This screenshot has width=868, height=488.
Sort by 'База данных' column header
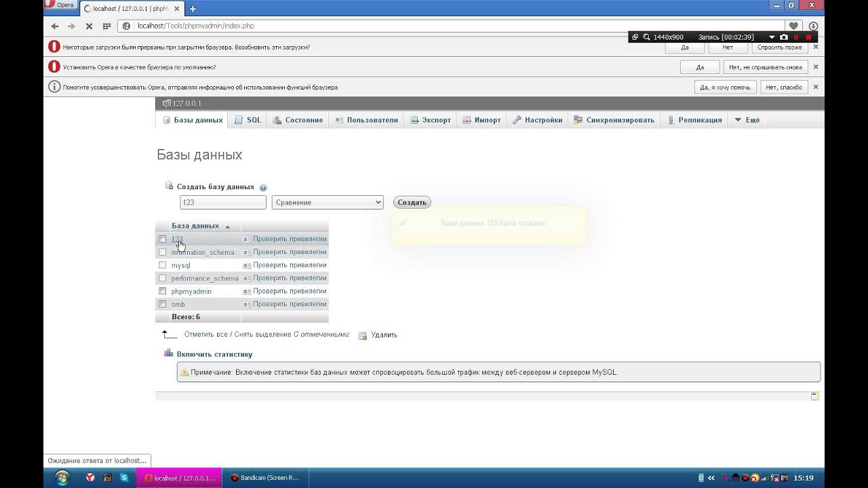click(195, 226)
